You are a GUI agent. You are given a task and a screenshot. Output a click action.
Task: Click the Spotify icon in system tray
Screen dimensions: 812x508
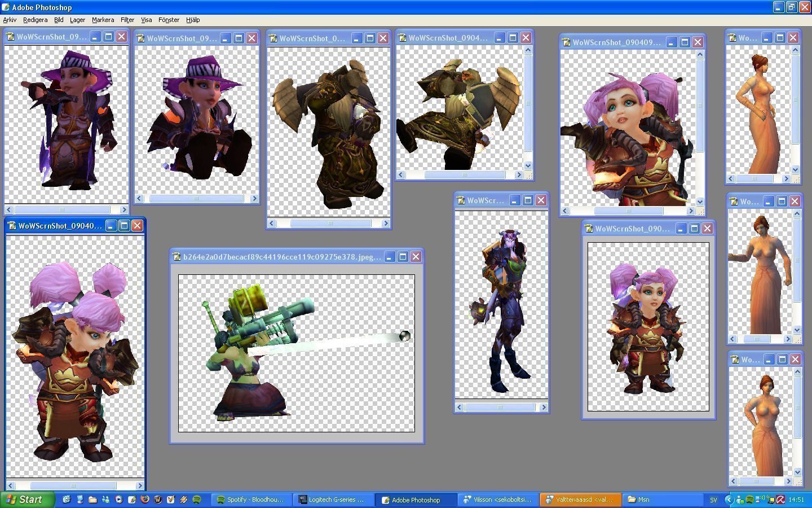[x=750, y=500]
